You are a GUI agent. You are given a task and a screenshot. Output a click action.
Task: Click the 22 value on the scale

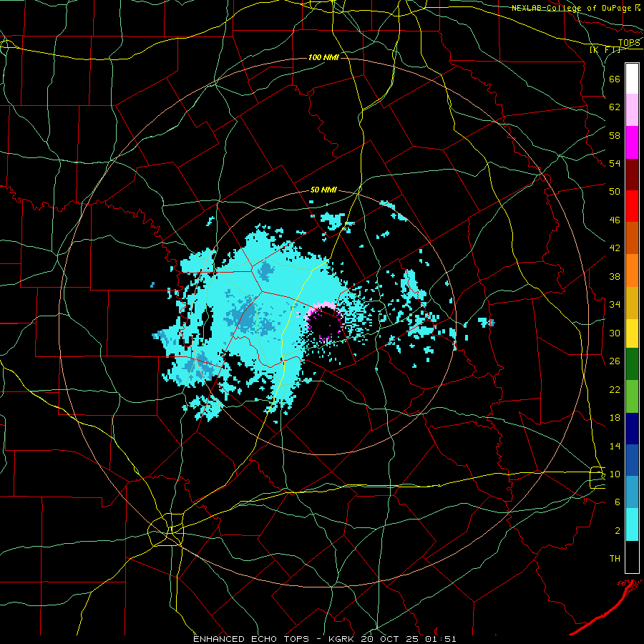pyautogui.click(x=615, y=389)
